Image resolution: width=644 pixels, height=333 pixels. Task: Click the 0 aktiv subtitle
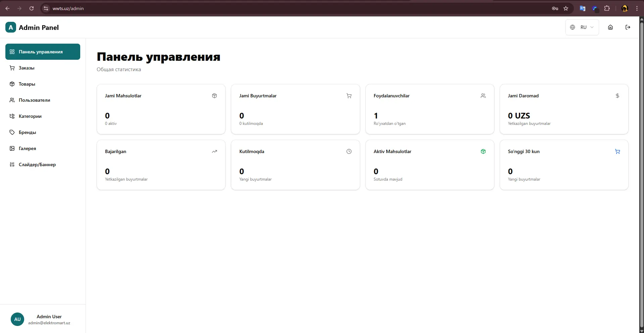[111, 124]
